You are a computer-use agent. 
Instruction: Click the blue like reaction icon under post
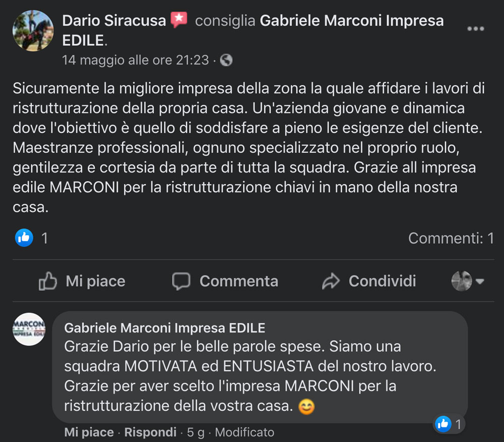[24, 237]
